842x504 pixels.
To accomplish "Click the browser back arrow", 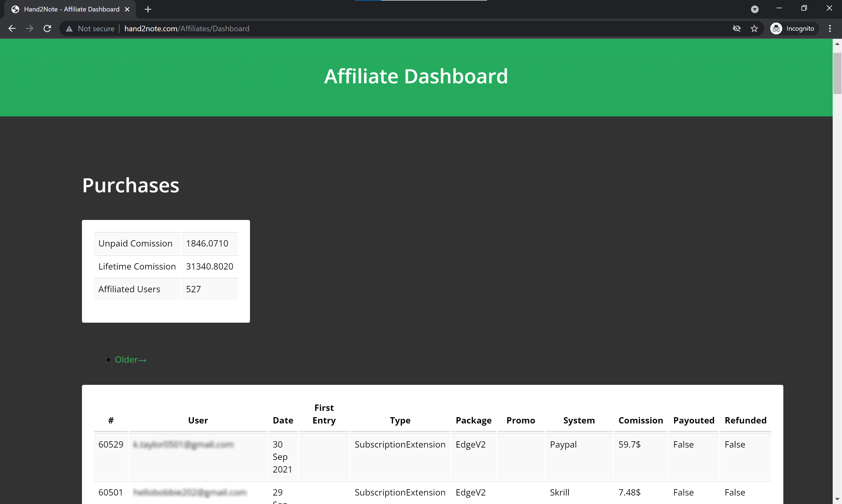I will (x=12, y=28).
